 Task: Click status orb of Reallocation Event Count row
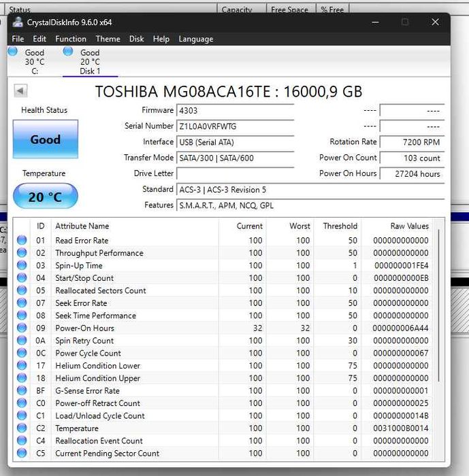tap(22, 441)
